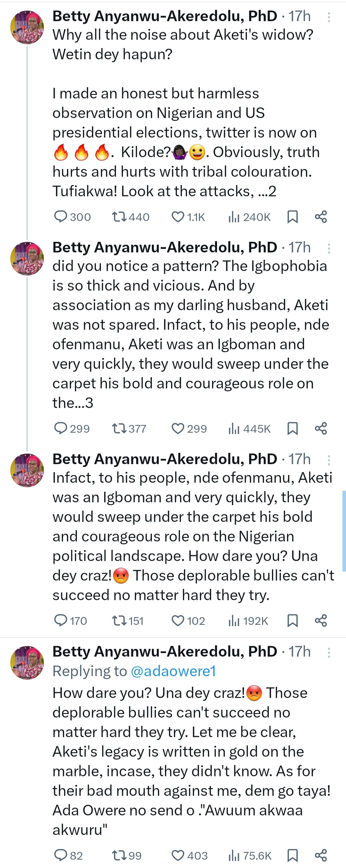Viewport: 346px width, 868px height.
Task: View analytics showing 240K views
Action: point(234,217)
